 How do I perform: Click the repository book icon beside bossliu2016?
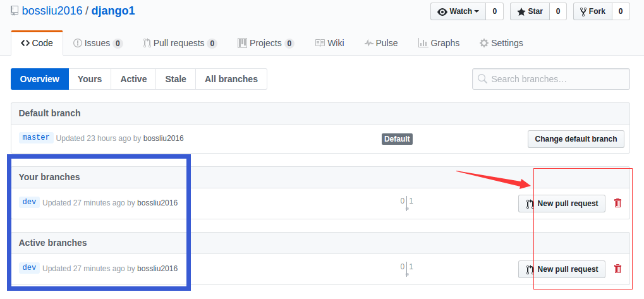[x=15, y=11]
